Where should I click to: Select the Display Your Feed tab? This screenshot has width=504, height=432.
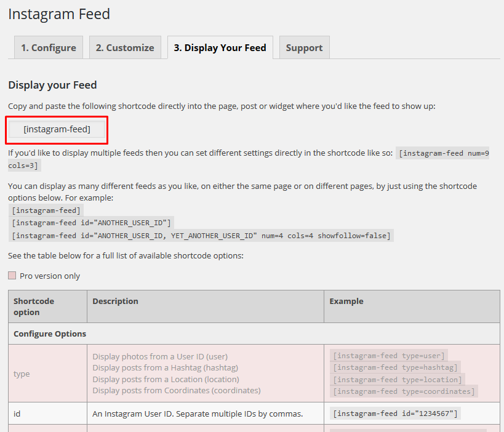pyautogui.click(x=220, y=48)
